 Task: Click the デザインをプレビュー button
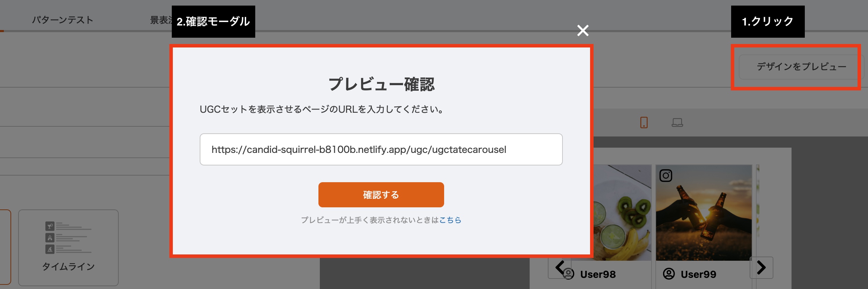tap(801, 67)
